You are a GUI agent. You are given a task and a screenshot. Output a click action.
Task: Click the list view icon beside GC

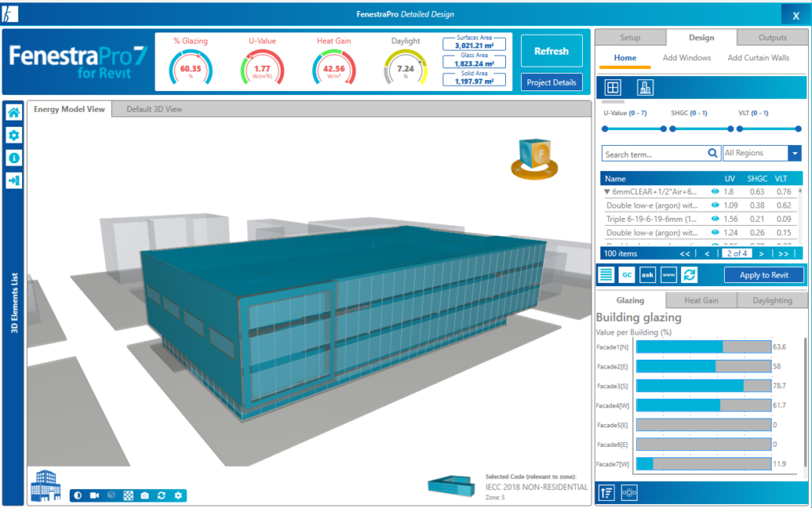click(606, 275)
